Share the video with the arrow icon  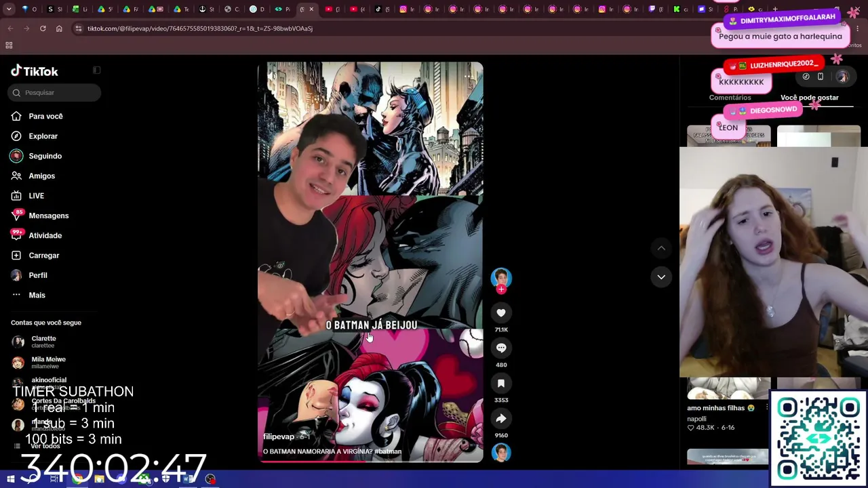(x=501, y=418)
